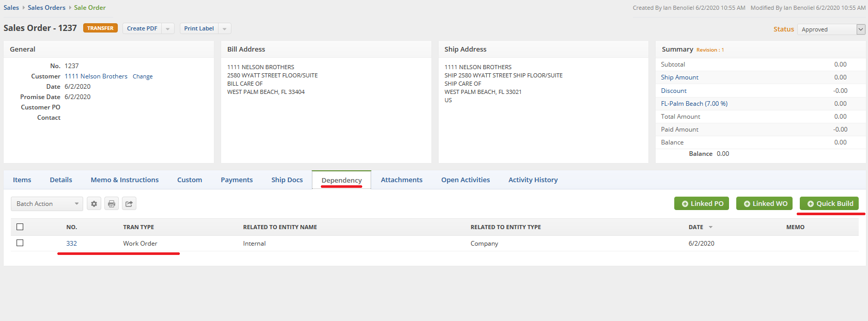Click the Revision : 1 label
868x321 pixels.
click(710, 50)
